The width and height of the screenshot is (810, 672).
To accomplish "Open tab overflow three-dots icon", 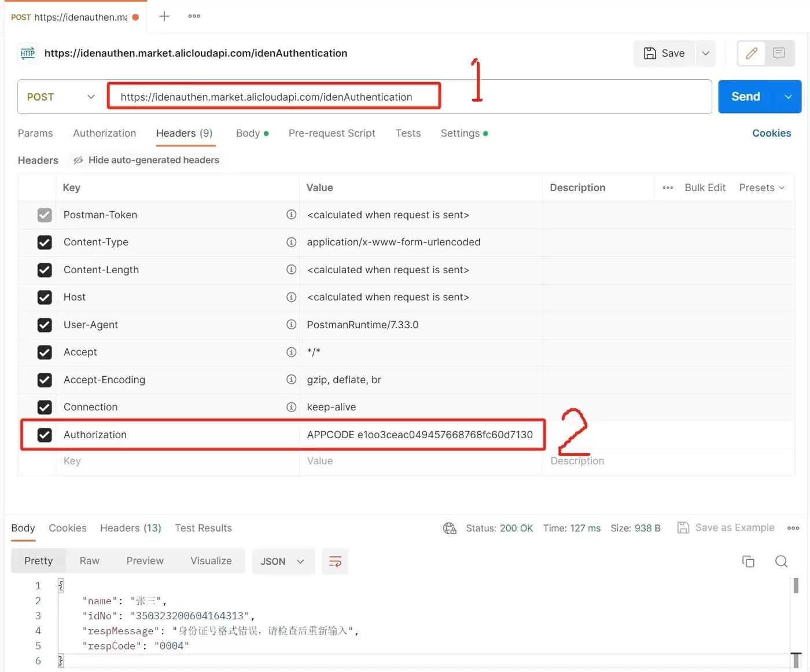I will 194,16.
